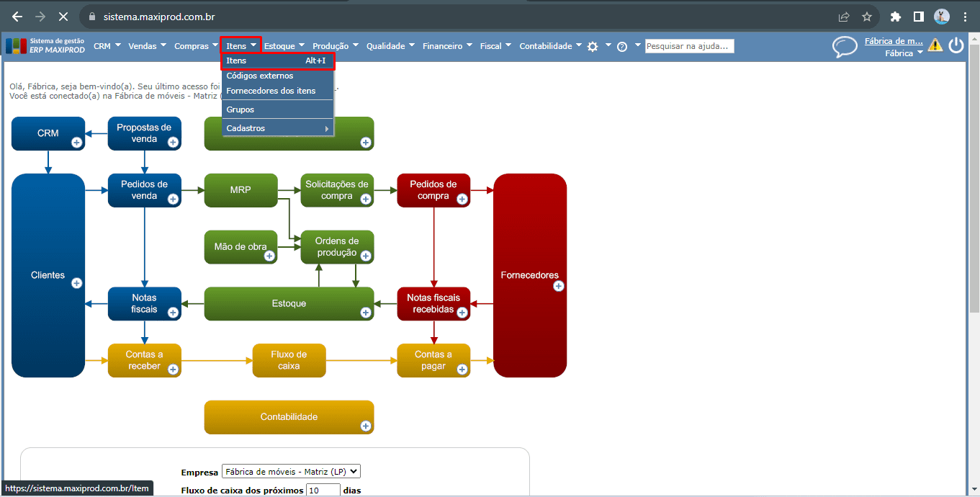Expand the Vendas menu dropdown
This screenshot has height=497, width=980.
coord(147,46)
